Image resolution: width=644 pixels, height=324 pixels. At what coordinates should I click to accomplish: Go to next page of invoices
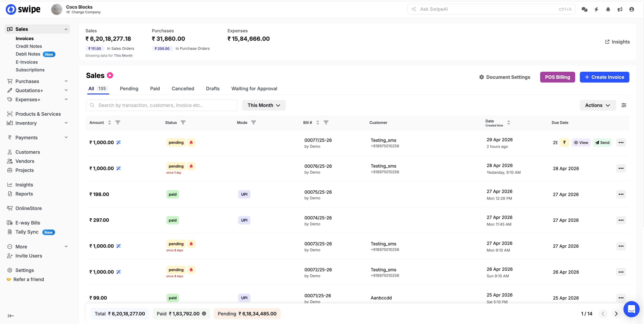(x=616, y=314)
